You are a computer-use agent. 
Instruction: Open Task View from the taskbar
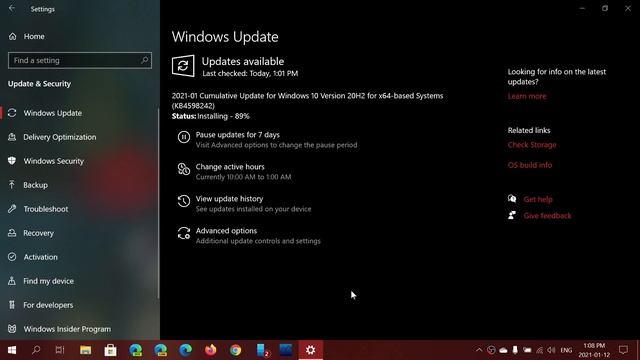click(60, 350)
